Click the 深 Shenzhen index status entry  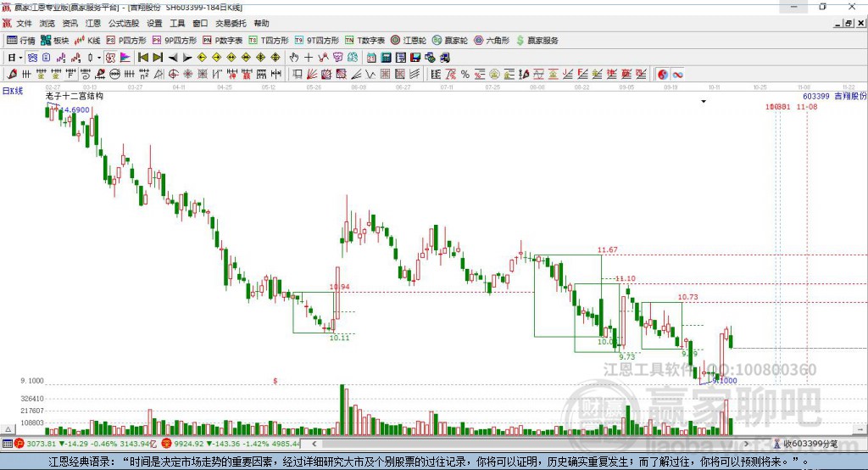231,444
